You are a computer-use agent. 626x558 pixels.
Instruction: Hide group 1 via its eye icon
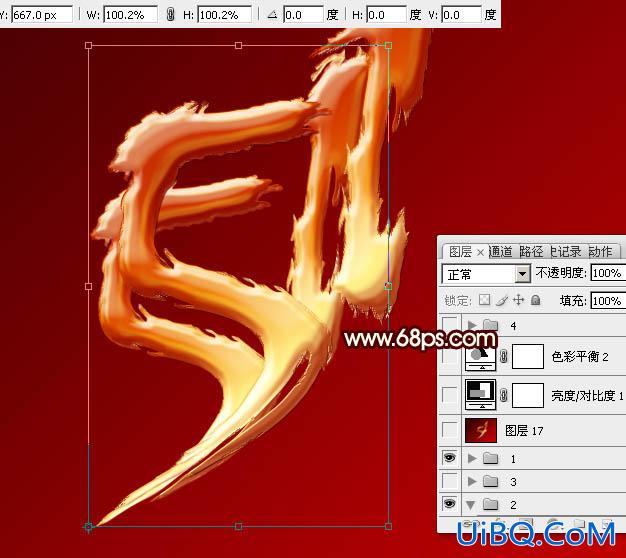point(450,457)
